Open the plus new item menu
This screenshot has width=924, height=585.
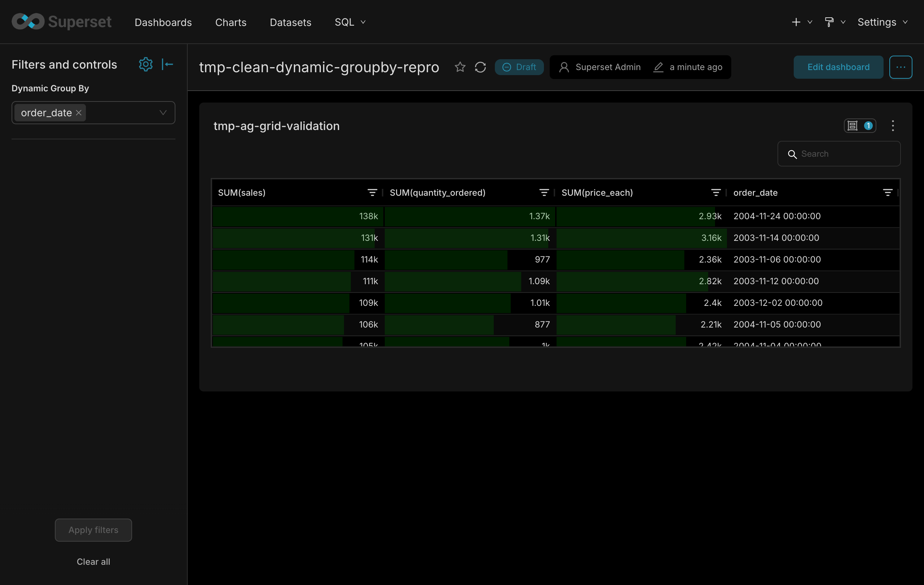pos(802,22)
